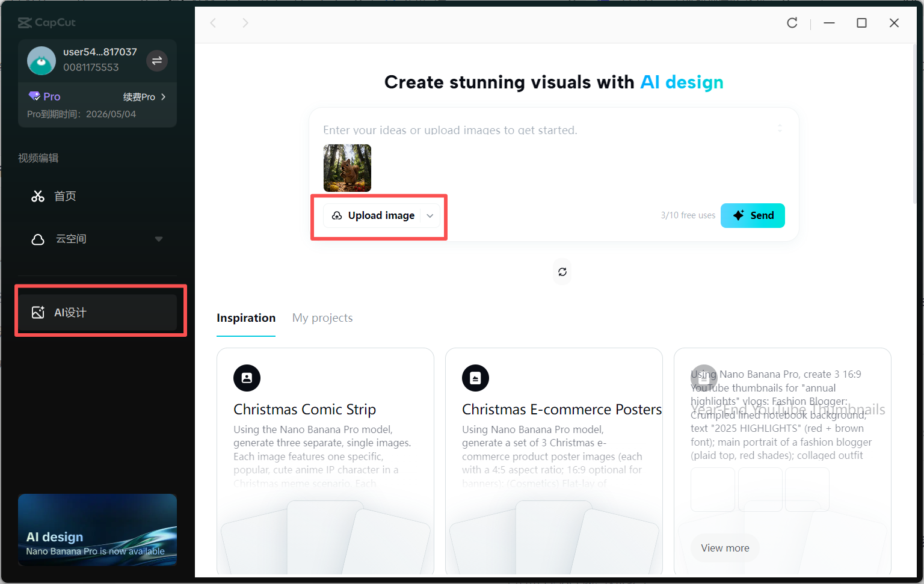Click the uploaded forest image thumbnail
The height and width of the screenshot is (584, 924).
347,168
